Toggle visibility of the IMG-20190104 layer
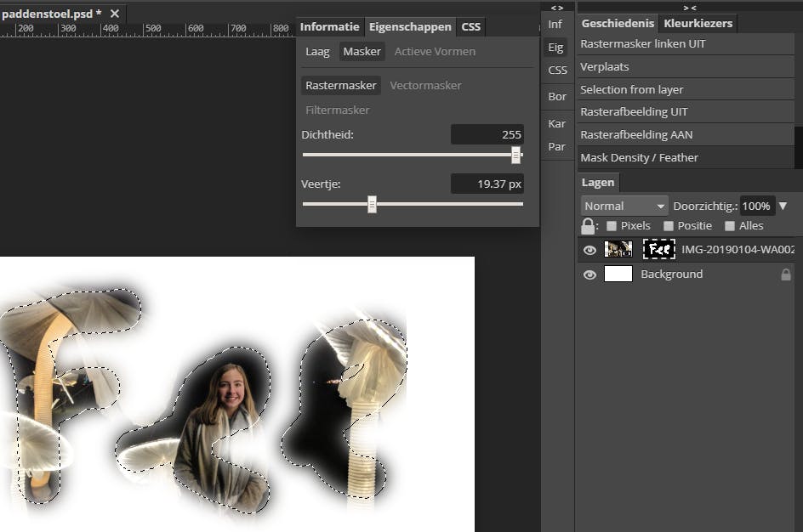 589,250
